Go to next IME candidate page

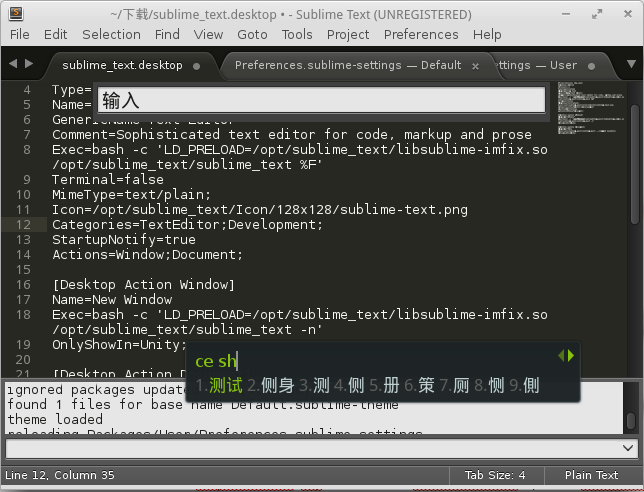(571, 356)
